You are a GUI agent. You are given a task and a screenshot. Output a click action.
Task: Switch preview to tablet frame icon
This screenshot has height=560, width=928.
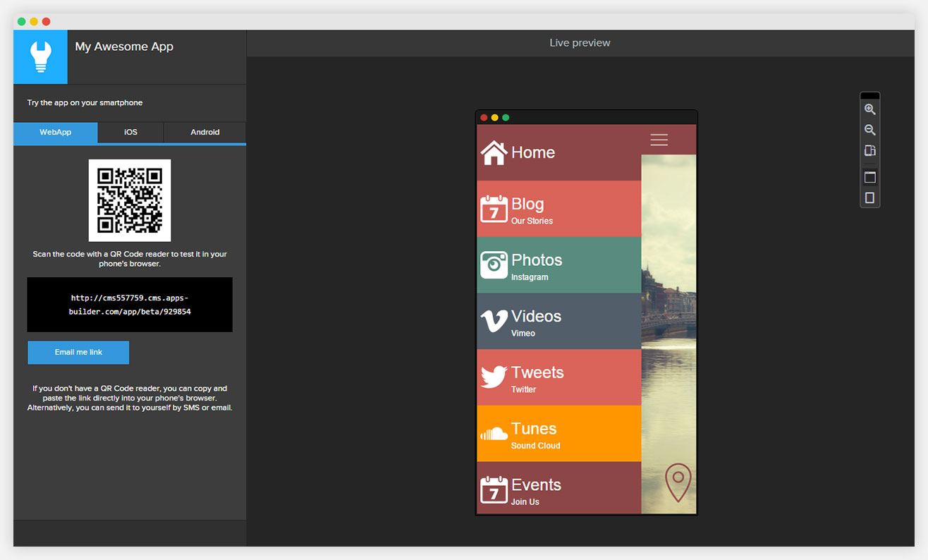pos(869,177)
